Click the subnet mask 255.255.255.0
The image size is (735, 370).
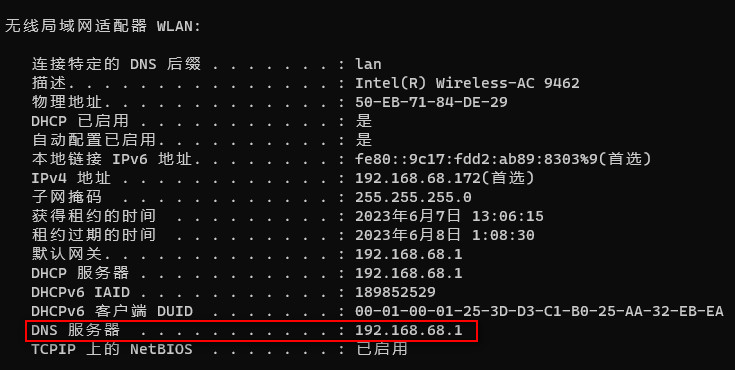click(x=413, y=197)
